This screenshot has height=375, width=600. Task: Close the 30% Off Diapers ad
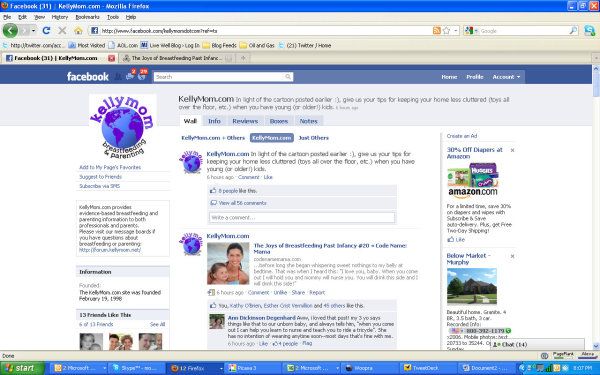point(512,150)
